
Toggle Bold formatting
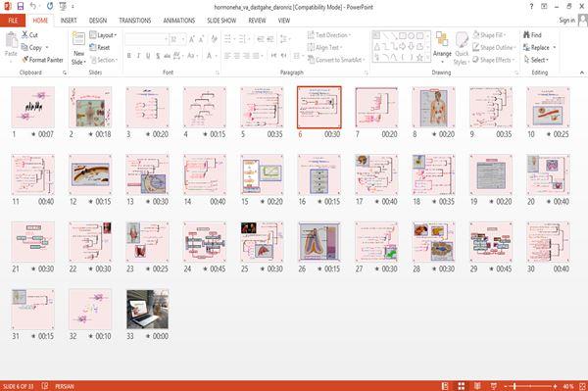point(129,56)
